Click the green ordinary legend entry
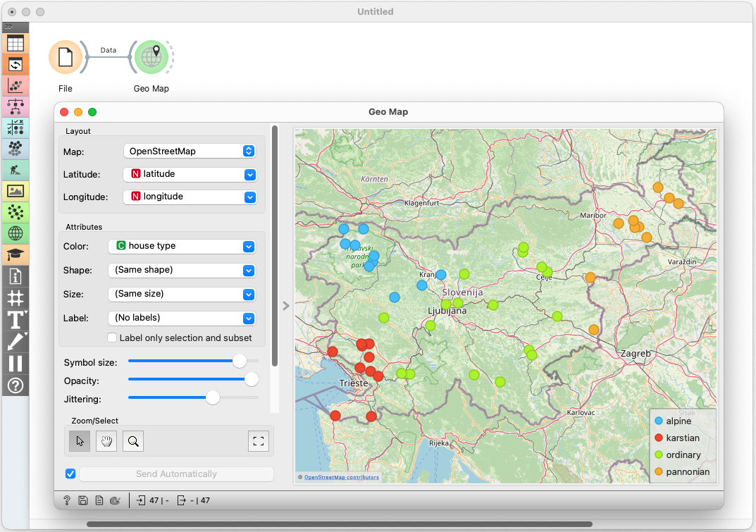 click(x=677, y=454)
